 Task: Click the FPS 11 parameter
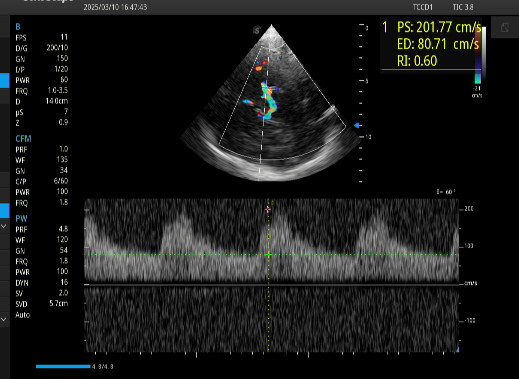coord(42,37)
